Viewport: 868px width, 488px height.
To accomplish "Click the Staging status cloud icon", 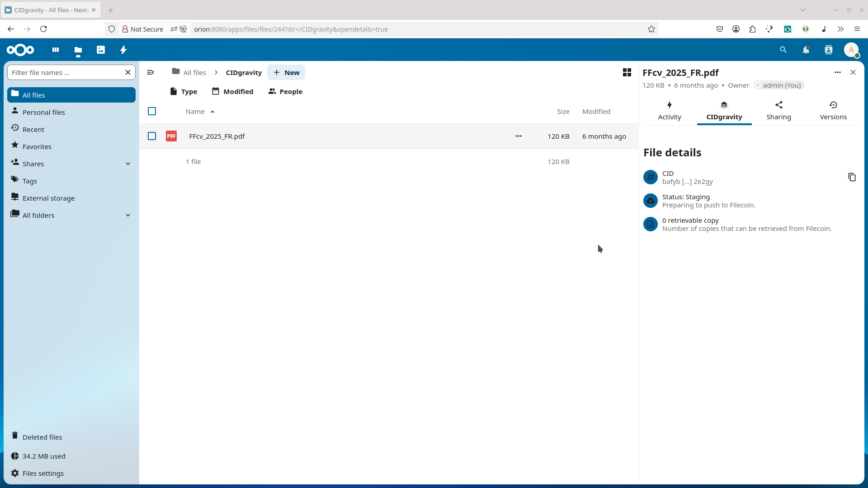I will tap(651, 201).
